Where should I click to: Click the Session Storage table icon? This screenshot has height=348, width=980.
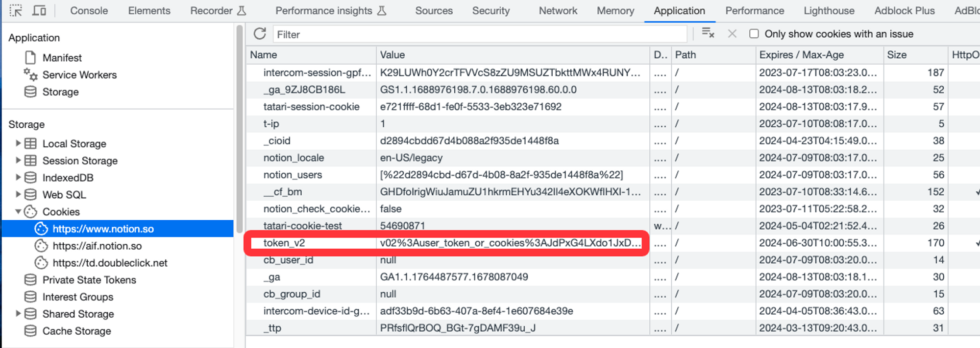pos(30,161)
